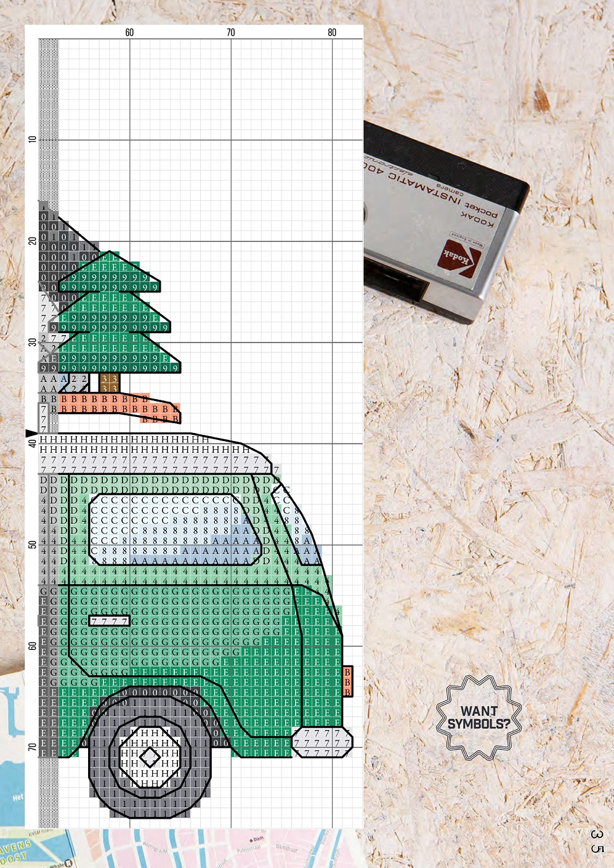Click column number 80 on the top ruler
Viewport: 614px width, 868px height.
click(332, 33)
